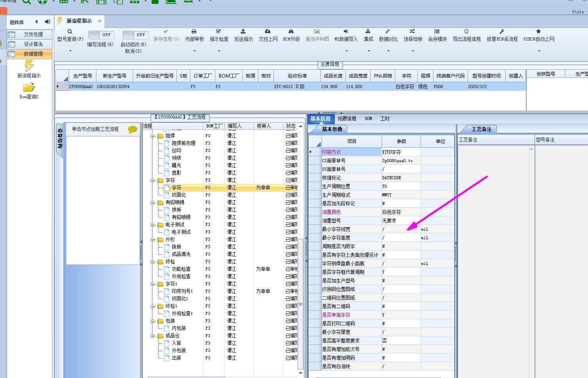Click the 合拼模块 list icon
Image resolution: width=588 pixels, height=378 pixels.
click(x=437, y=31)
